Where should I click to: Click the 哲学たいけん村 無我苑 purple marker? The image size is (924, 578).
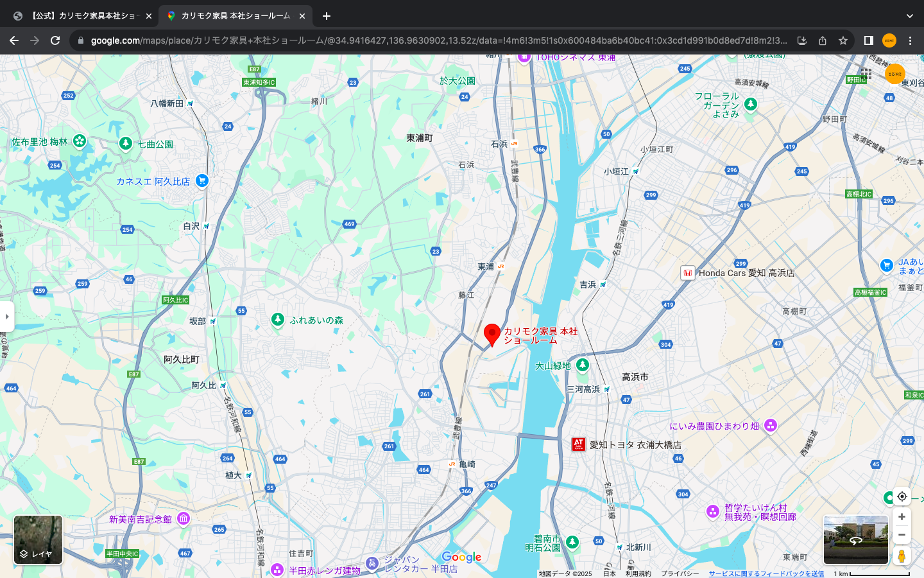point(713,511)
